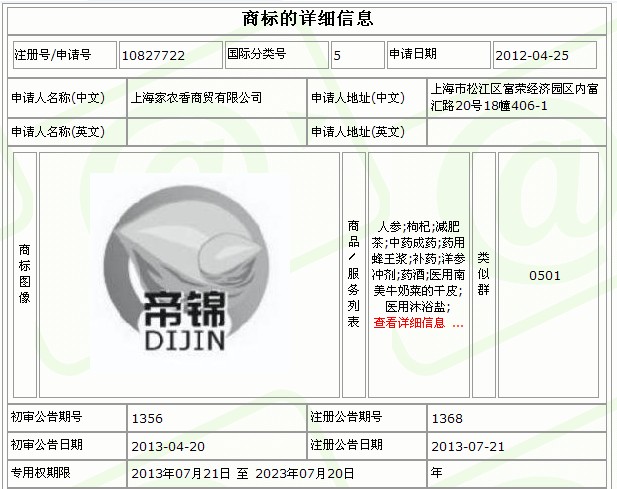The height and width of the screenshot is (489, 617).
Task: Click applicant name 上海家农香商贸有限公司
Action: coord(197,98)
